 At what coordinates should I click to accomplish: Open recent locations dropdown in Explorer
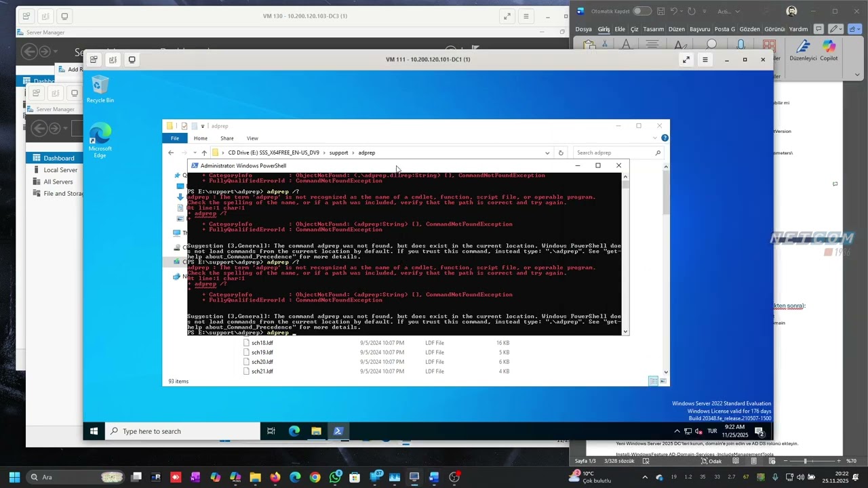(195, 152)
